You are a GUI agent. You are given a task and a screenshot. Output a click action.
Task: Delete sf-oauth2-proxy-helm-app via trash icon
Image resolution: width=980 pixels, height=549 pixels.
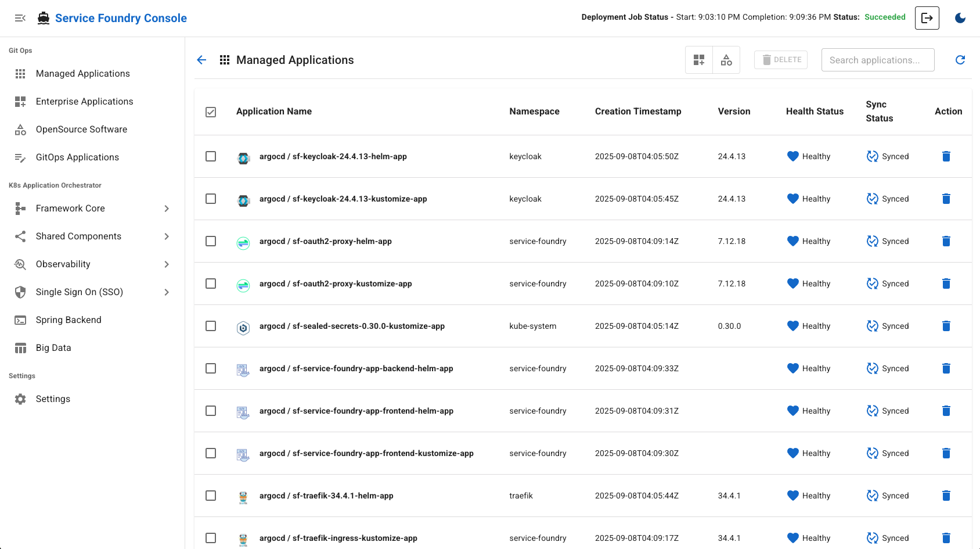(946, 241)
